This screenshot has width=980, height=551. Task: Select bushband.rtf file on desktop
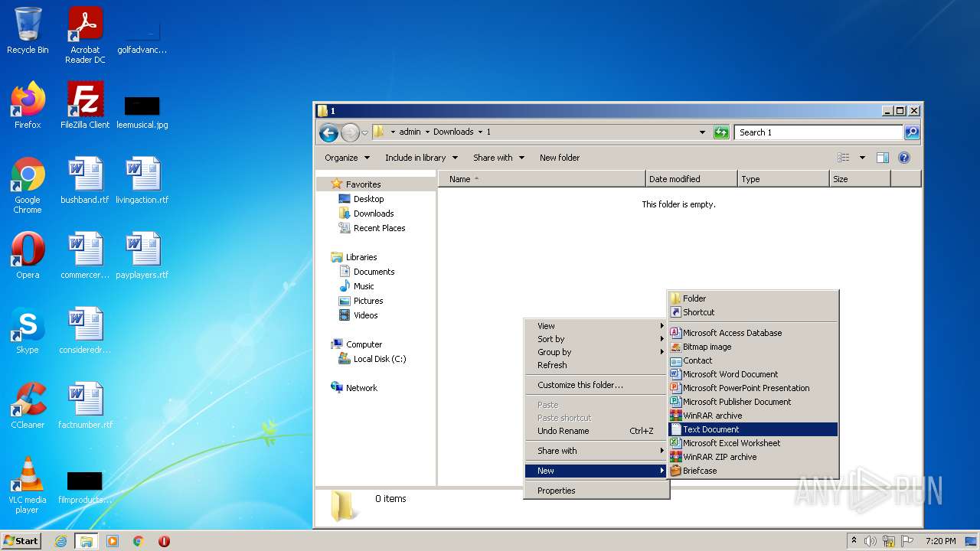(x=85, y=181)
